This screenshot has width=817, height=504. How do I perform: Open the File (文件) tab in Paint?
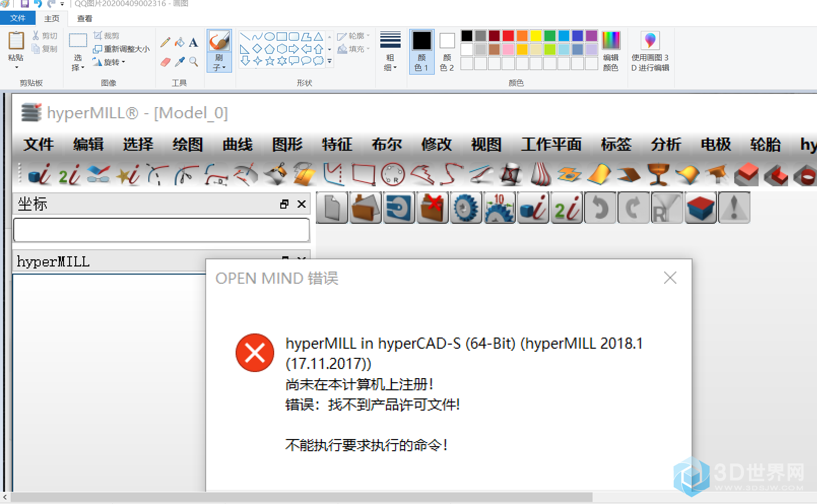(18, 18)
